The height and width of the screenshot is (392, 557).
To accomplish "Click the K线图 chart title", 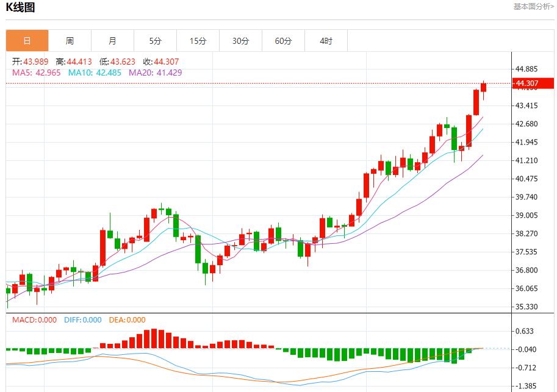I will point(20,6).
